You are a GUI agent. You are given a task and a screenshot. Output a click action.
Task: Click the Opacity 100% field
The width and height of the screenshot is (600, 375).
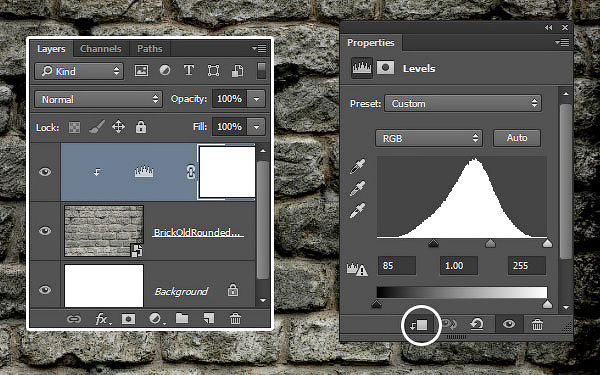(230, 99)
